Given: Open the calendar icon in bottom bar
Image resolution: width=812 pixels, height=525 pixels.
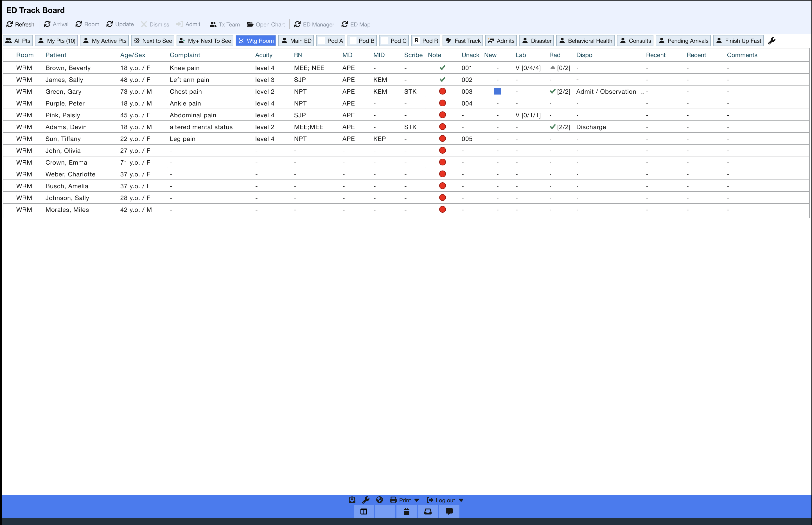Looking at the screenshot, I should point(406,511).
